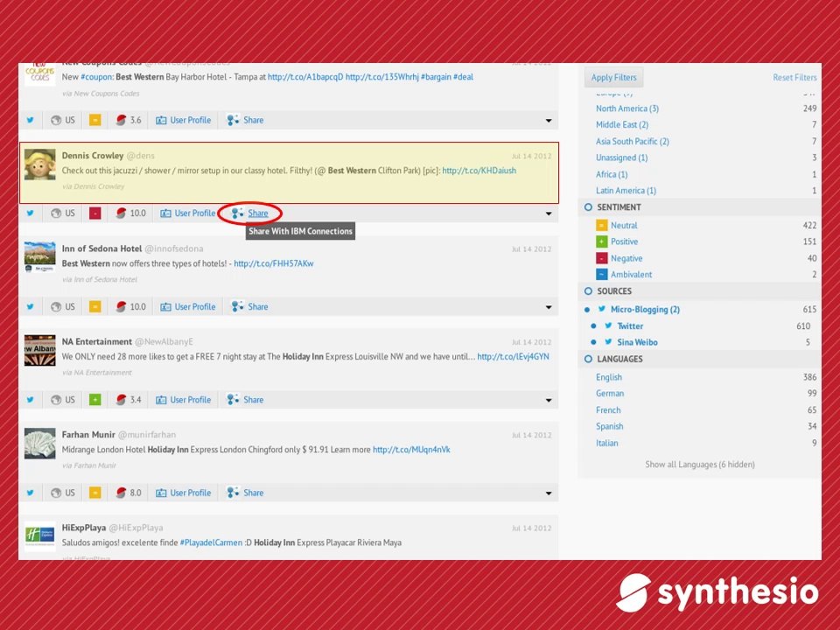Screen dimensions: 840x630
Task: Click Reset Filters link
Action: (794, 77)
